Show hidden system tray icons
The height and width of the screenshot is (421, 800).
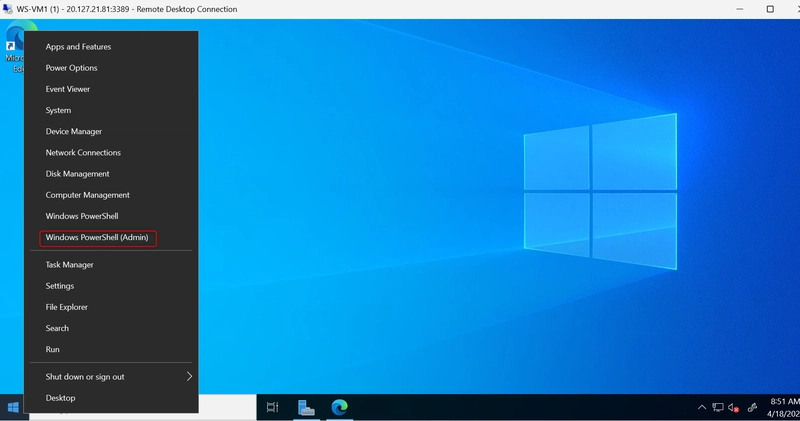pos(702,407)
